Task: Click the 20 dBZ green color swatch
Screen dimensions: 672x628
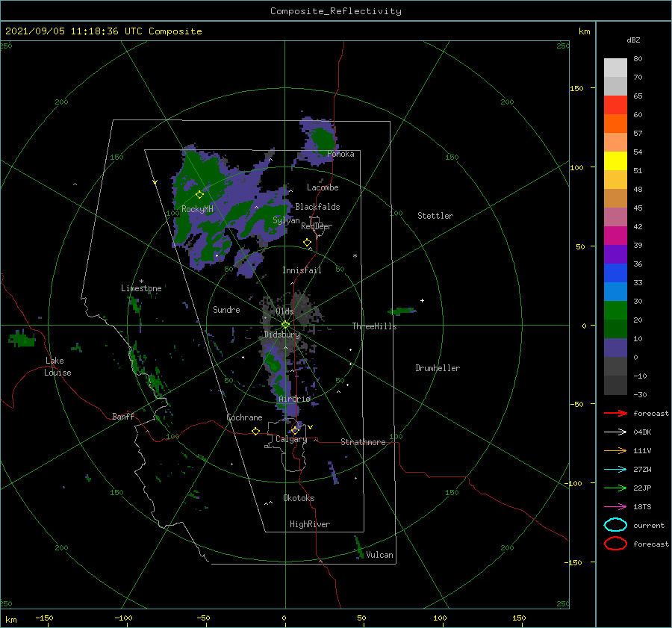Action: 615,311
